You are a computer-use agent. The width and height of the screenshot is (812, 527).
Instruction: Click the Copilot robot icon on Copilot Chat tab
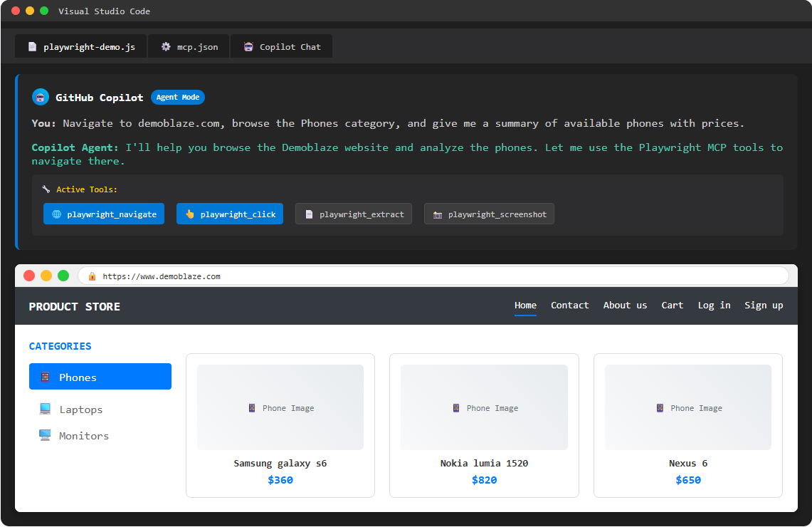pos(248,46)
